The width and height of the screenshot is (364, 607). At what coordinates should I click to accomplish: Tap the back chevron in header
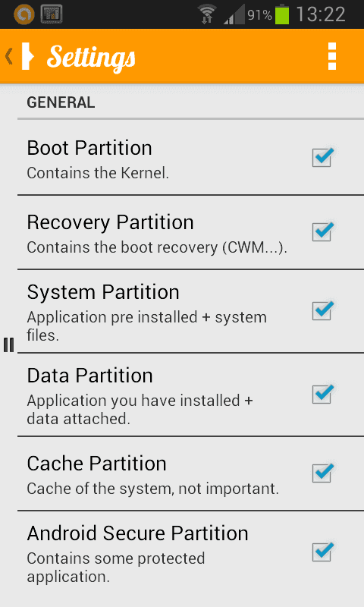click(9, 56)
